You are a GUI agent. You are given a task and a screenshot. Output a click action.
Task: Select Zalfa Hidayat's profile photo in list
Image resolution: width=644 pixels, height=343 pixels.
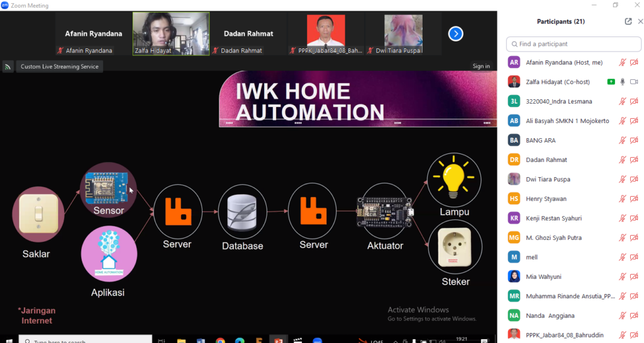pyautogui.click(x=514, y=82)
